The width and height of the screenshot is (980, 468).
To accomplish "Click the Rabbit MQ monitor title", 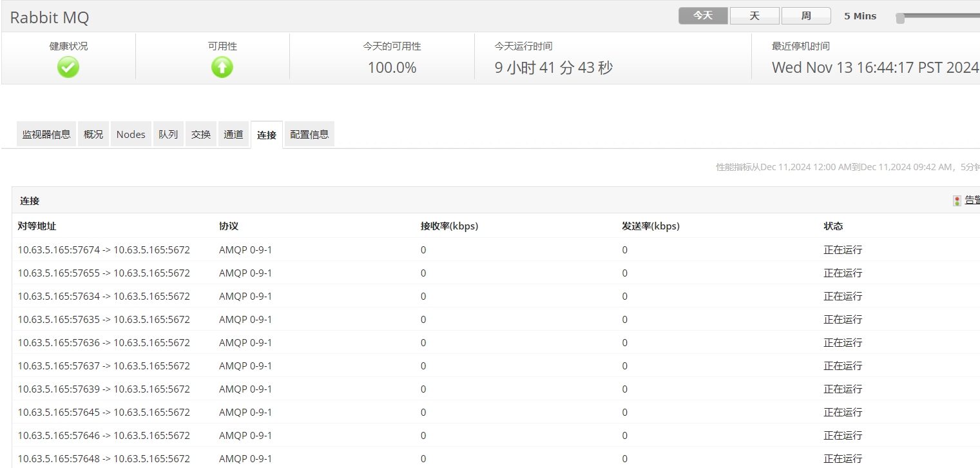I will pos(50,18).
